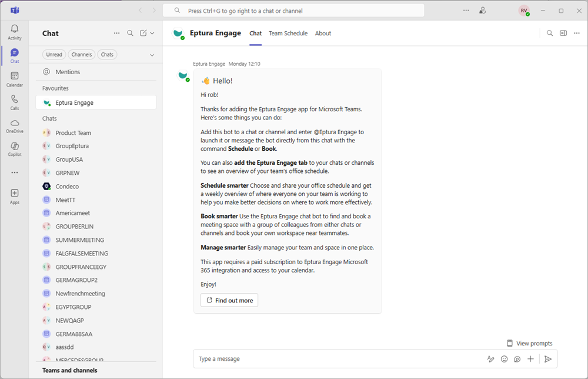The height and width of the screenshot is (379, 588).
Task: Click the Eptura Engage header avatar
Action: [x=179, y=34]
